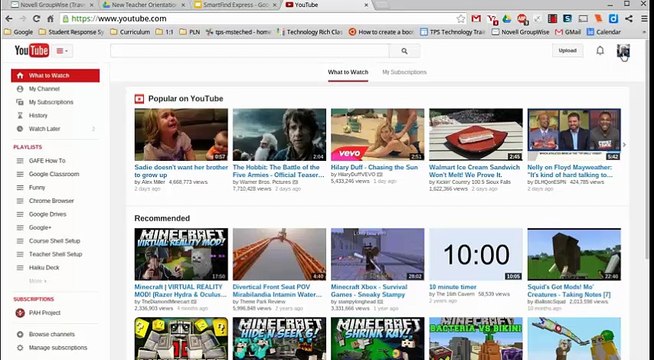The height and width of the screenshot is (360, 654).
Task: Click the magnifier search button
Action: pos(404,51)
